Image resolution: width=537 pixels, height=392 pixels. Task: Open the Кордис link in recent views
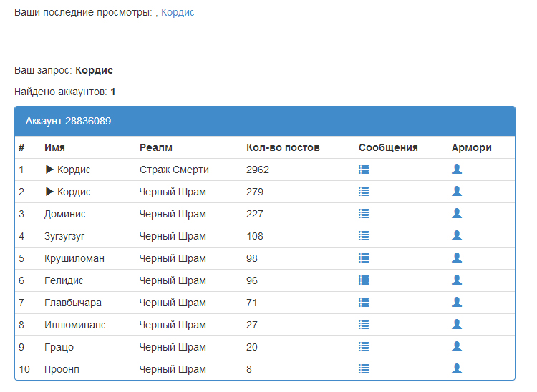178,12
